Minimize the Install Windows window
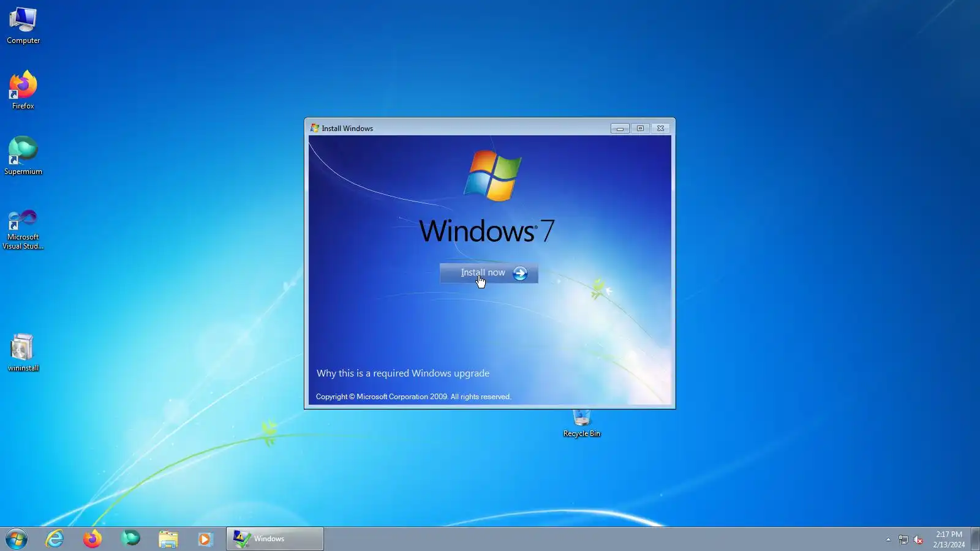Screen dimensions: 980x551 620,129
